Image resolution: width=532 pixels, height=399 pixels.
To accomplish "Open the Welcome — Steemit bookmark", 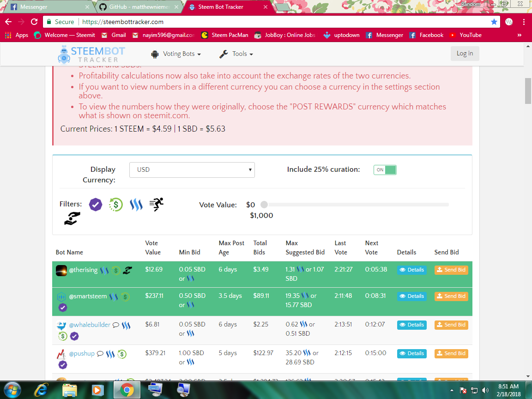I will click(x=65, y=35).
